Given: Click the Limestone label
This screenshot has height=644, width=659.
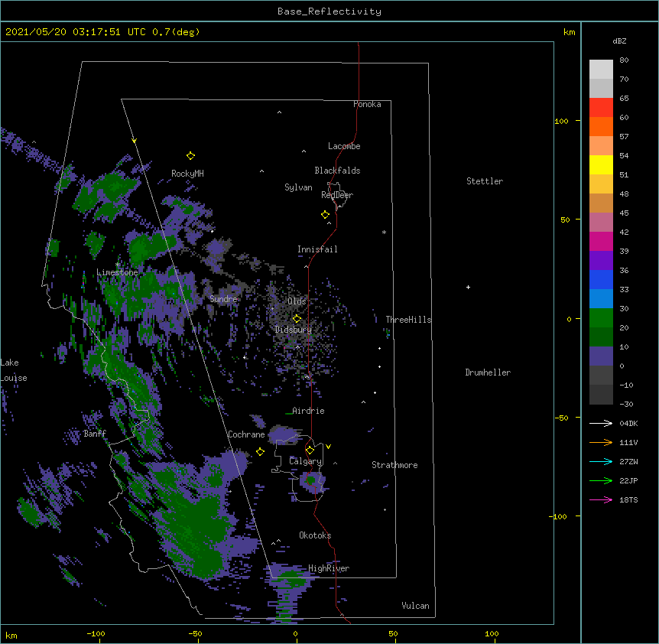Looking at the screenshot, I should (x=117, y=272).
